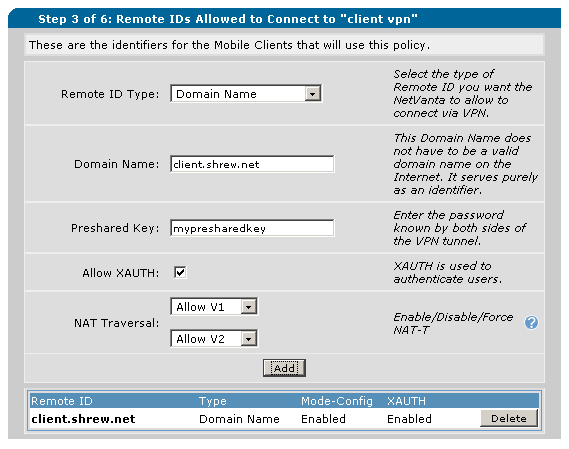The height and width of the screenshot is (449, 569).
Task: Focus the Domain Name input field
Action: tap(252, 164)
